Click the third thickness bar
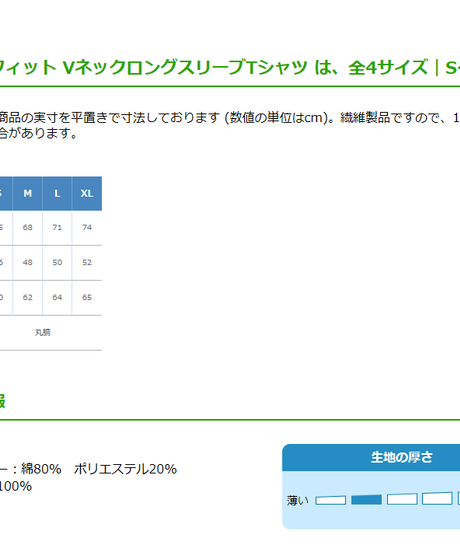 tap(402, 499)
